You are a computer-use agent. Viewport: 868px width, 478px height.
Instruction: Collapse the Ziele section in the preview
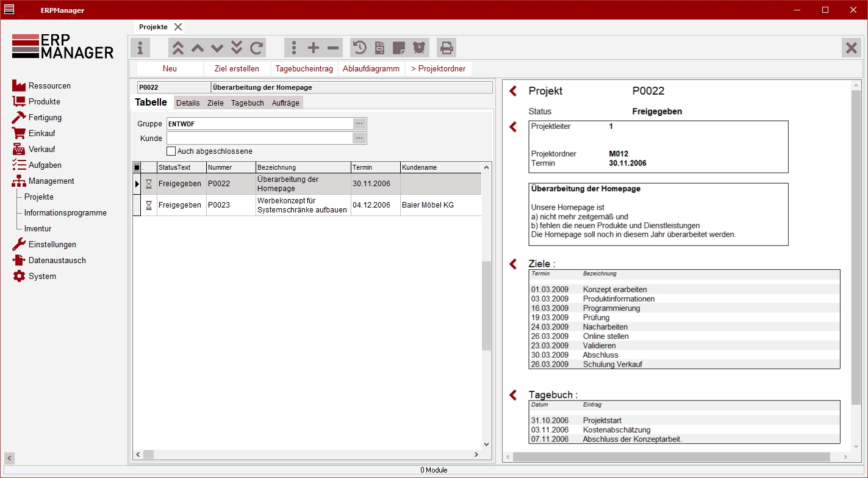(x=513, y=264)
